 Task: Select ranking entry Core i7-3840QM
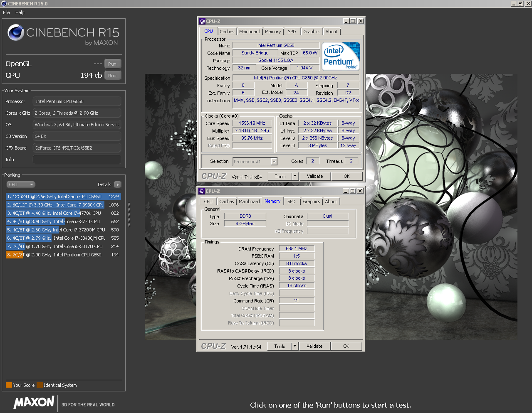pos(63,238)
